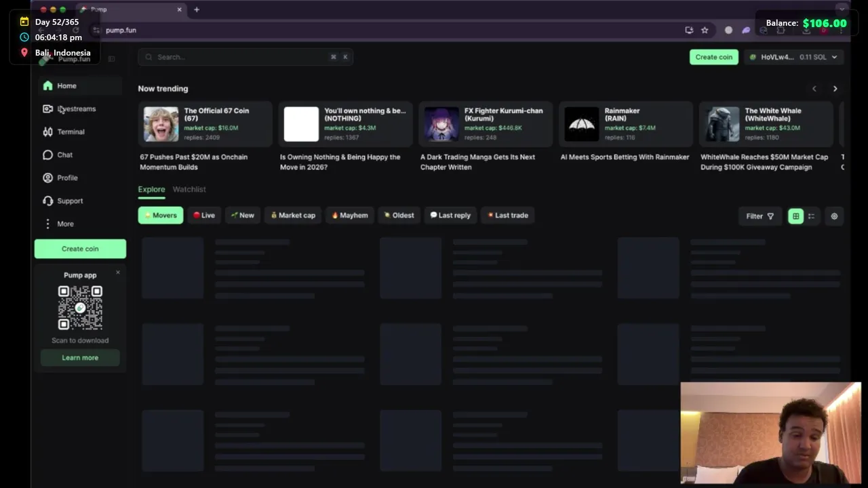The height and width of the screenshot is (488, 868).
Task: Select the Last trade filter chip
Action: (x=508, y=216)
